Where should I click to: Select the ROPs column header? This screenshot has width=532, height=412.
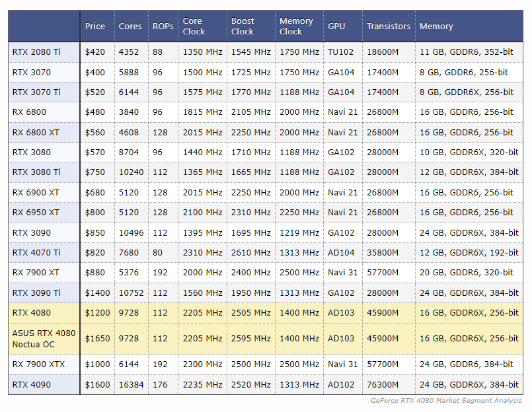click(163, 26)
